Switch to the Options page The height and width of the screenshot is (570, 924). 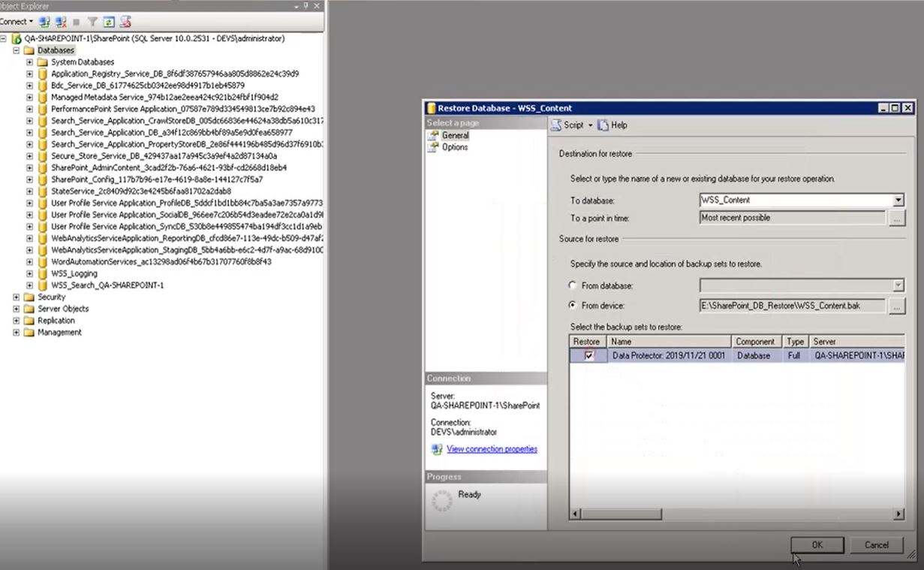tap(455, 147)
